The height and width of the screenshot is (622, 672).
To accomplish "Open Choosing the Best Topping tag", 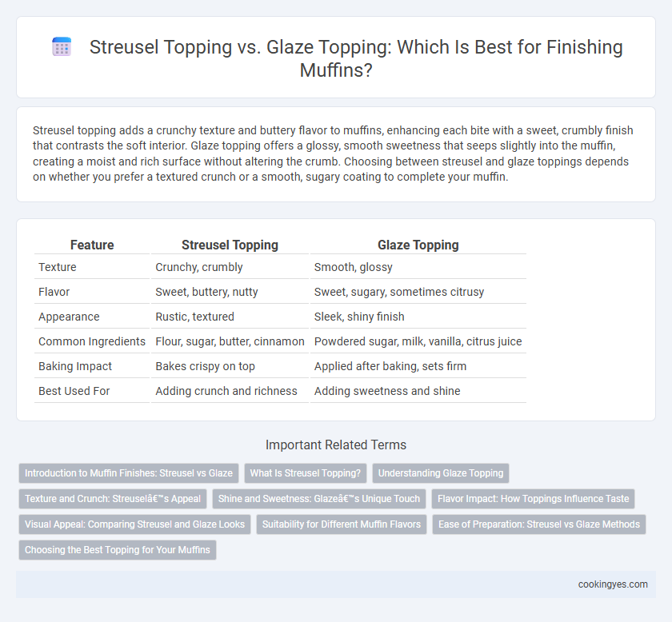I will 118,550.
